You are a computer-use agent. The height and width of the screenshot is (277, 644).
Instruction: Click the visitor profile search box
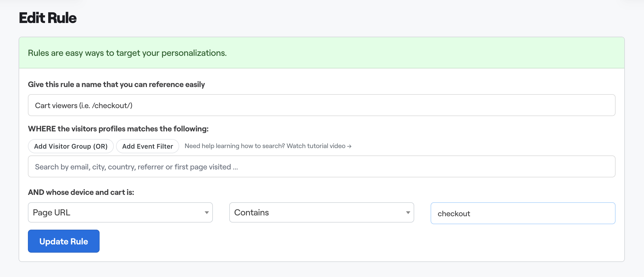click(x=321, y=167)
